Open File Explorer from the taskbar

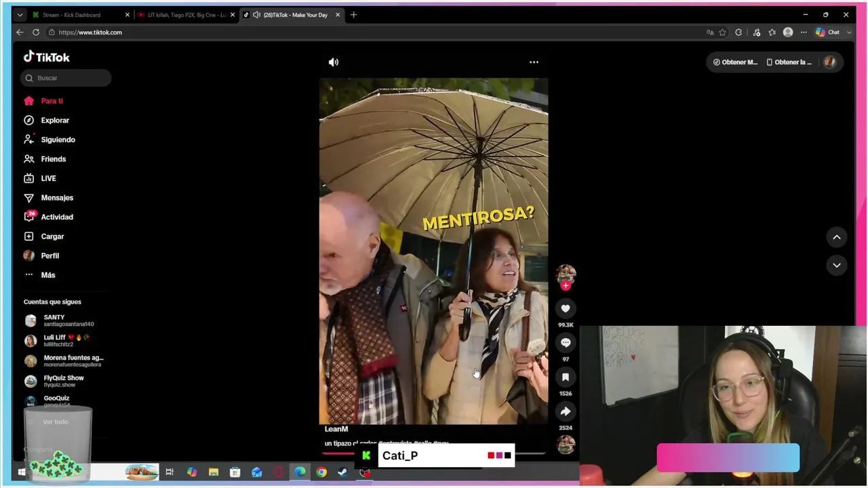(x=214, y=472)
